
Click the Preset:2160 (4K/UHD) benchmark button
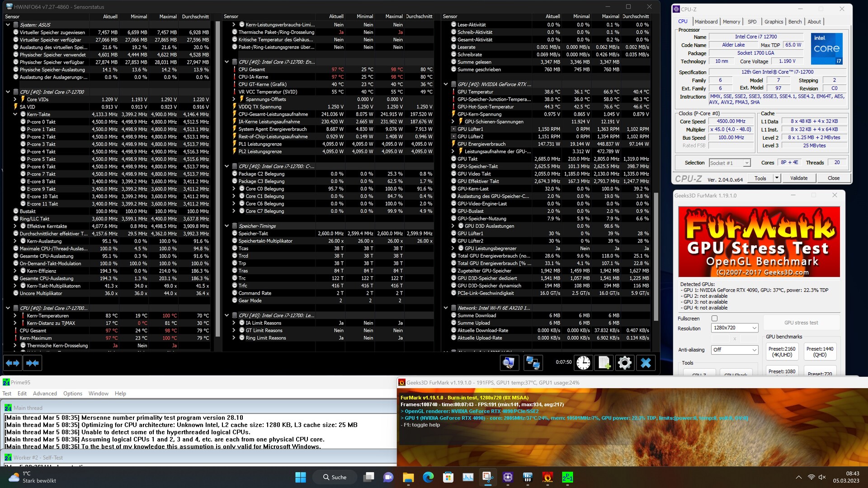tap(782, 352)
